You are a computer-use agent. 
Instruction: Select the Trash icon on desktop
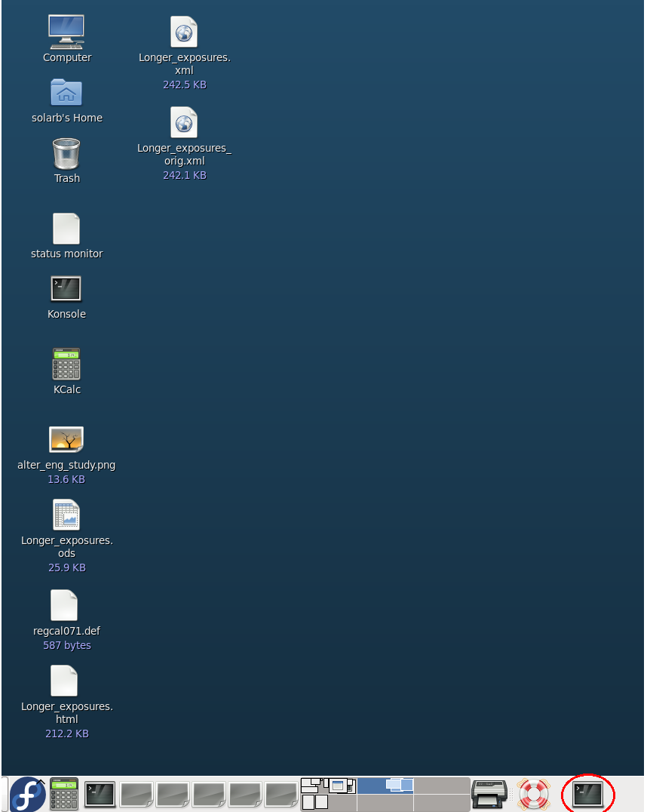tap(66, 153)
